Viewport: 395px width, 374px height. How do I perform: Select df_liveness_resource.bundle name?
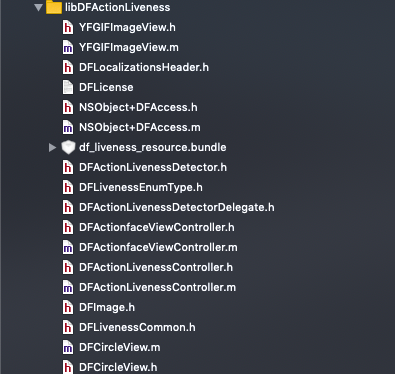(x=153, y=147)
